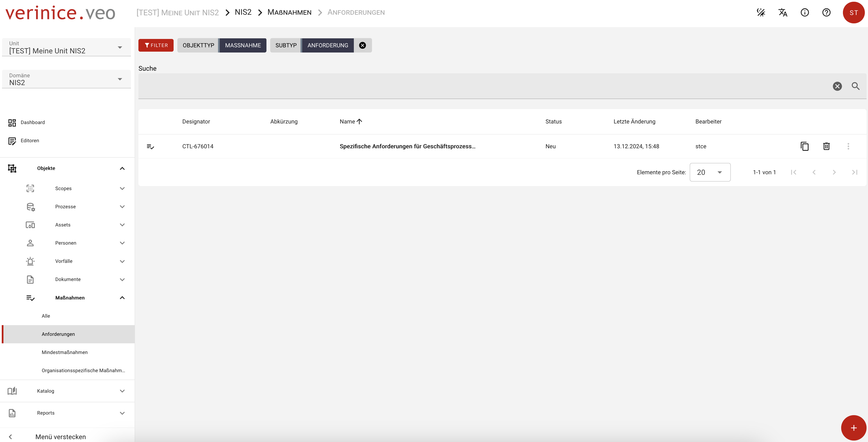This screenshot has width=868, height=442.
Task: Click NIS2 breadcrumb link
Action: pyautogui.click(x=243, y=12)
